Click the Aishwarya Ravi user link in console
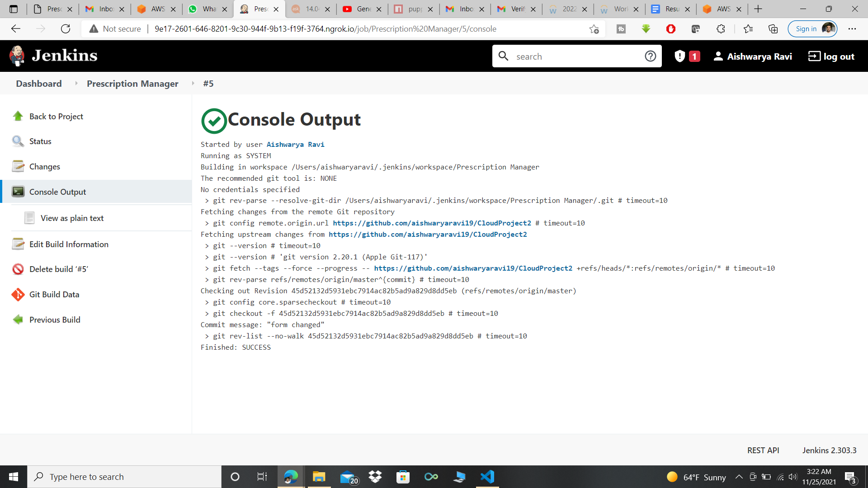868x488 pixels. (295, 145)
